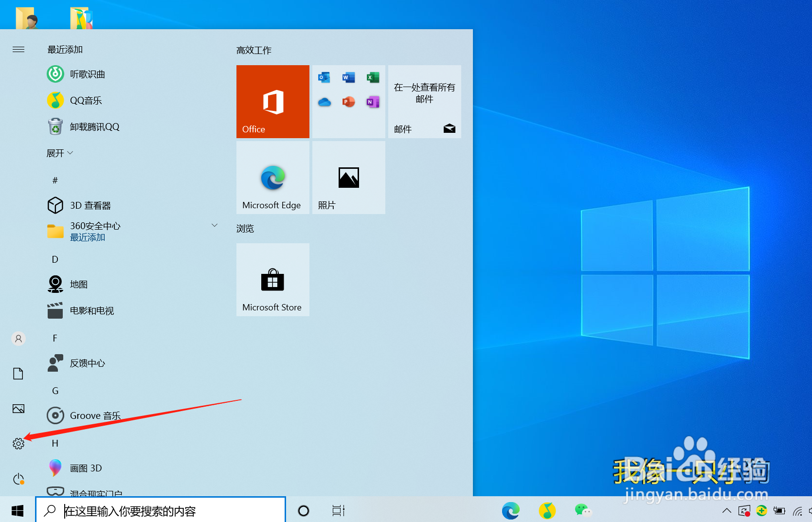The image size is (812, 522).
Task: Open 地图 maps app
Action: pyautogui.click(x=131, y=284)
